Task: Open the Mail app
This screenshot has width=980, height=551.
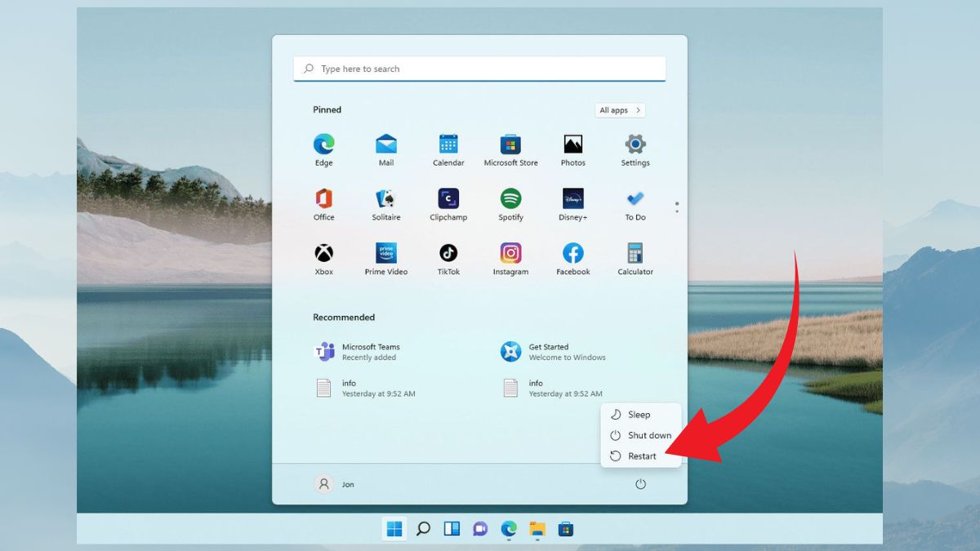Action: (x=385, y=150)
